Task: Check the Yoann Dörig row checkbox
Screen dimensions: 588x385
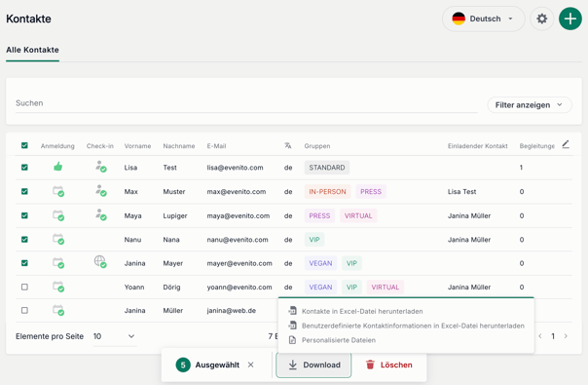Action: pyautogui.click(x=24, y=287)
